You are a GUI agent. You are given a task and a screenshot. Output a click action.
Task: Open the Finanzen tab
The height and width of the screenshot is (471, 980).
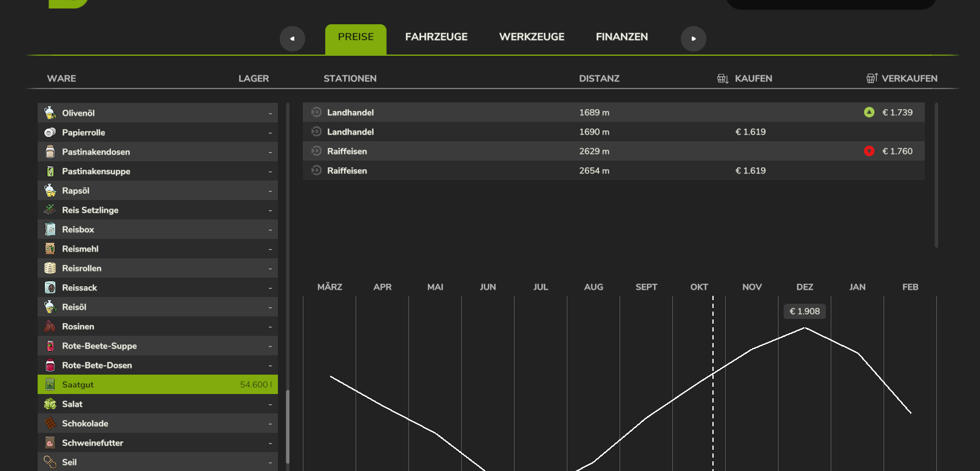[621, 37]
